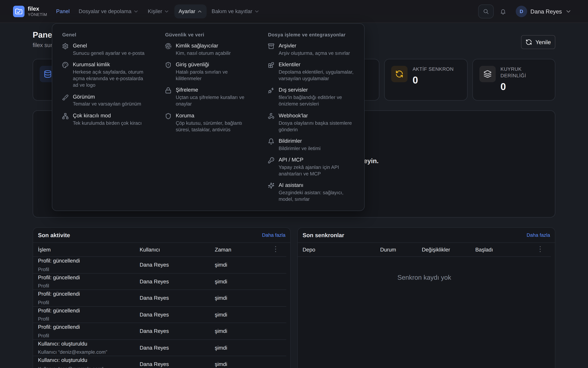This screenshot has width=588, height=368.
Task: Click the sync icon in Aktif Senkron card
Action: tap(399, 74)
